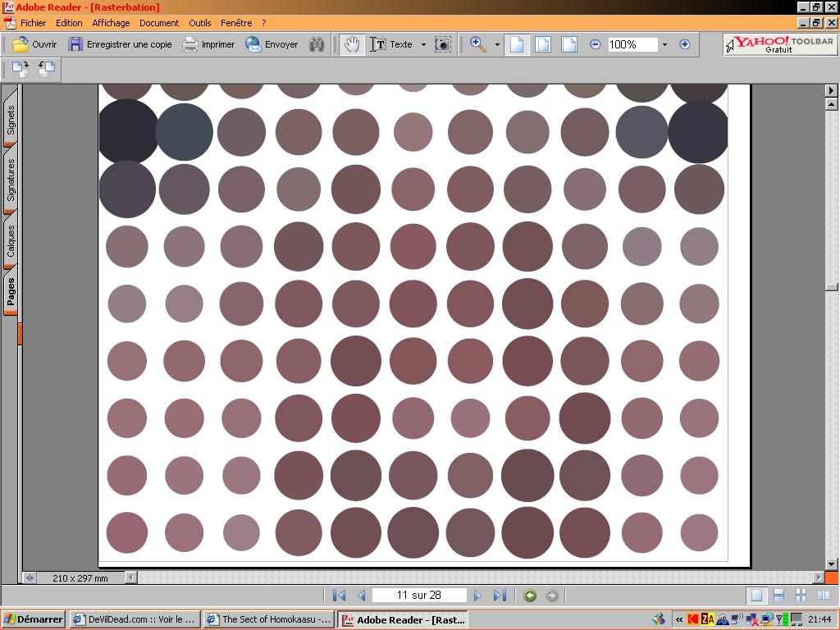Click vertical scrollbar up arrow
The image size is (840, 630).
click(x=831, y=104)
